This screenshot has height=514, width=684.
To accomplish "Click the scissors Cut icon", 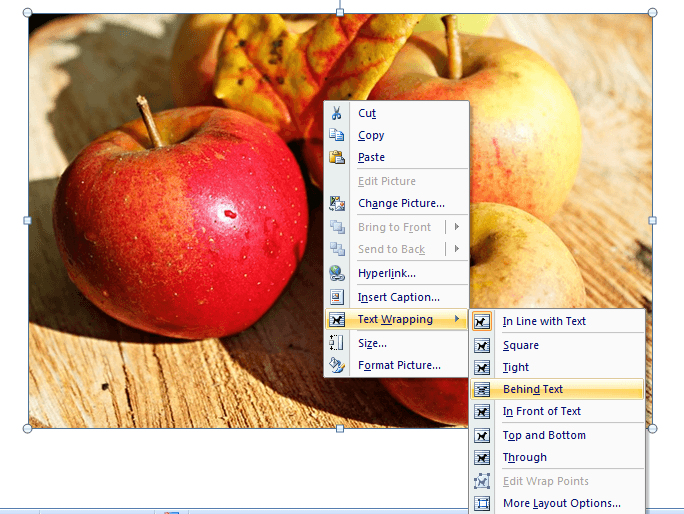I will point(337,113).
